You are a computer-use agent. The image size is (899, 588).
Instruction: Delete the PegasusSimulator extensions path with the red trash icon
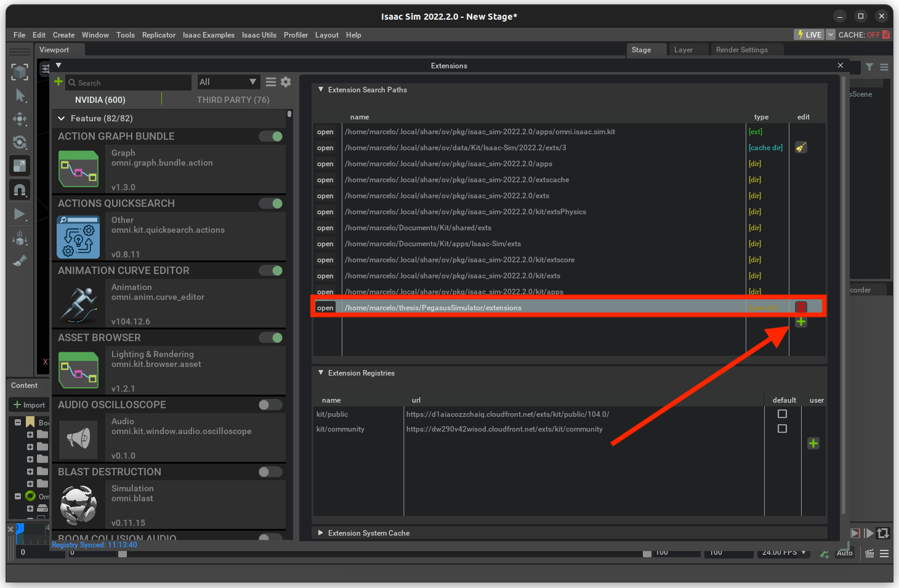(800, 307)
